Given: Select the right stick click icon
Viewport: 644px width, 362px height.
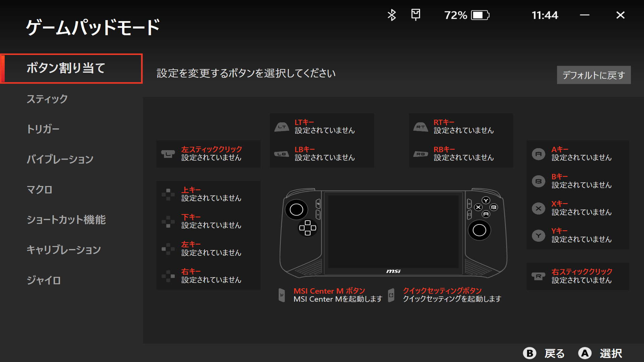Looking at the screenshot, I should (x=538, y=276).
